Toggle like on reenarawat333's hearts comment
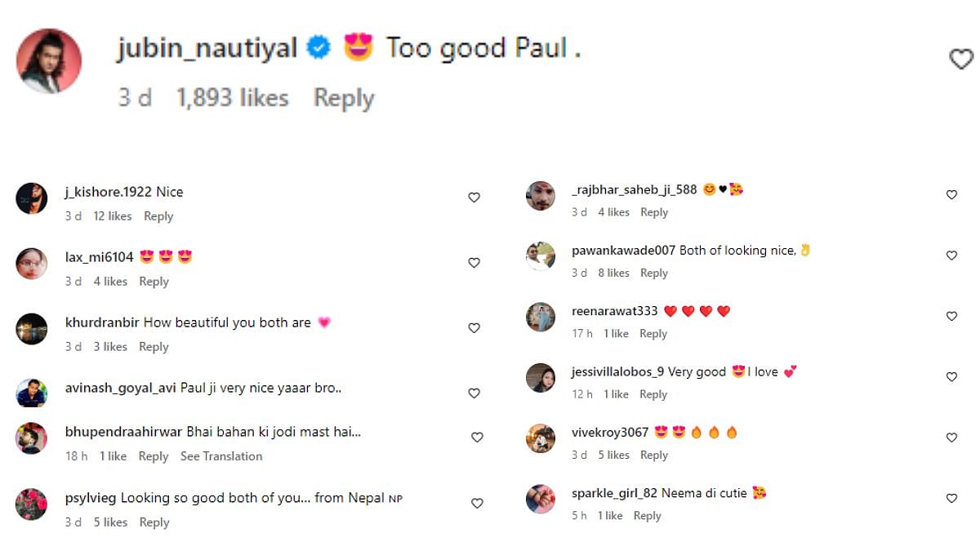980x551 pixels. tap(951, 316)
